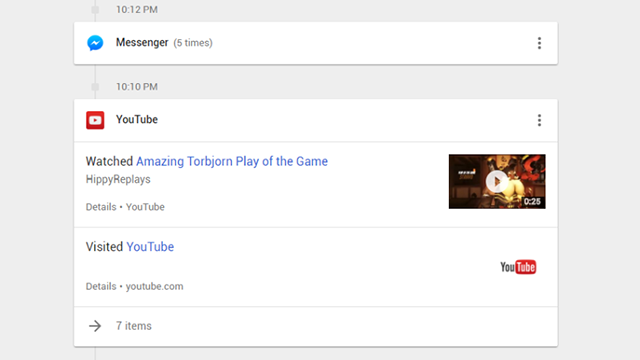Open the Messenger card's three-dot menu

pyautogui.click(x=539, y=43)
